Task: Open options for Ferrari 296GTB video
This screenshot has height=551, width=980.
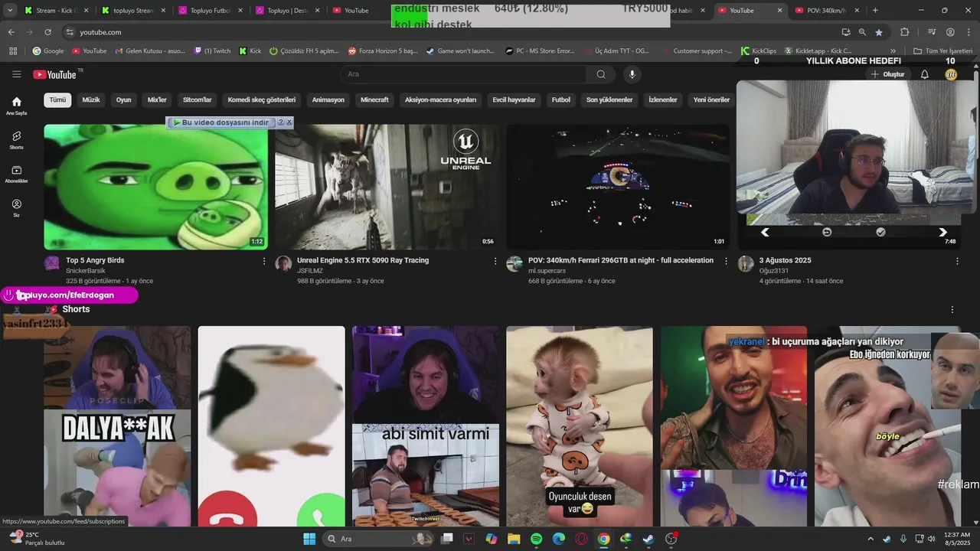Action: click(x=727, y=261)
